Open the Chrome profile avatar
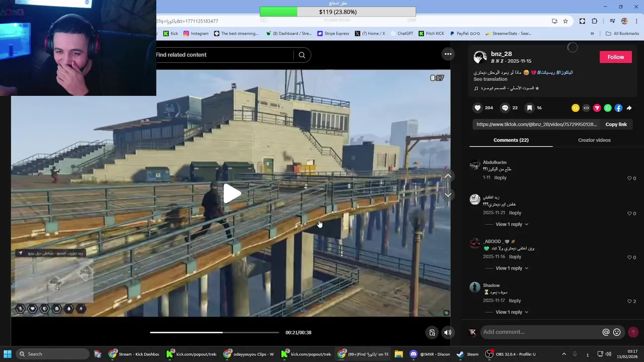The height and width of the screenshot is (362, 644). (x=624, y=21)
